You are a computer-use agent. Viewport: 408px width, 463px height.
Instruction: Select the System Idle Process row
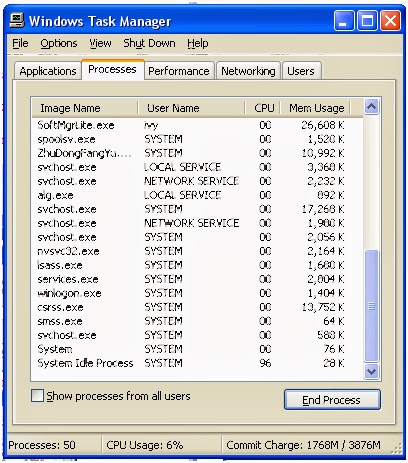pos(197,363)
